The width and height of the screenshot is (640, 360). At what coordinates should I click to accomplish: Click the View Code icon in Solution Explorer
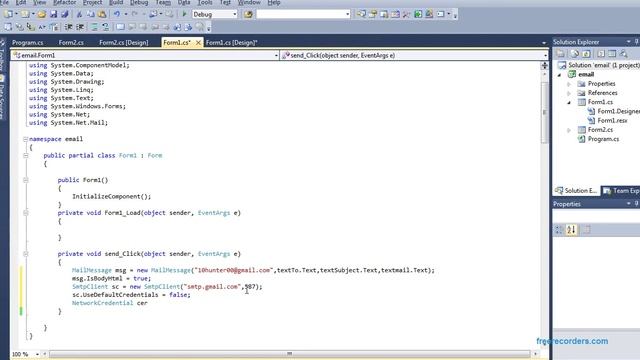click(x=601, y=54)
